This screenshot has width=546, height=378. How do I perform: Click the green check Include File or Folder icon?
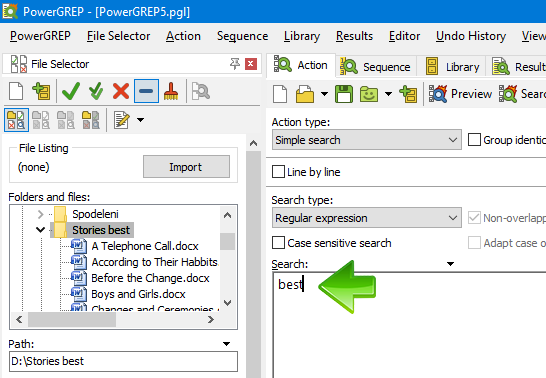(71, 91)
